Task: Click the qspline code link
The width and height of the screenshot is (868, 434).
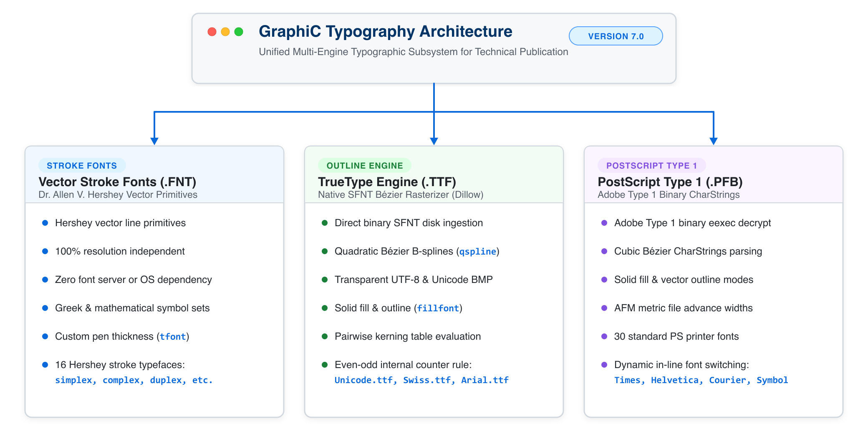Action: pos(478,252)
